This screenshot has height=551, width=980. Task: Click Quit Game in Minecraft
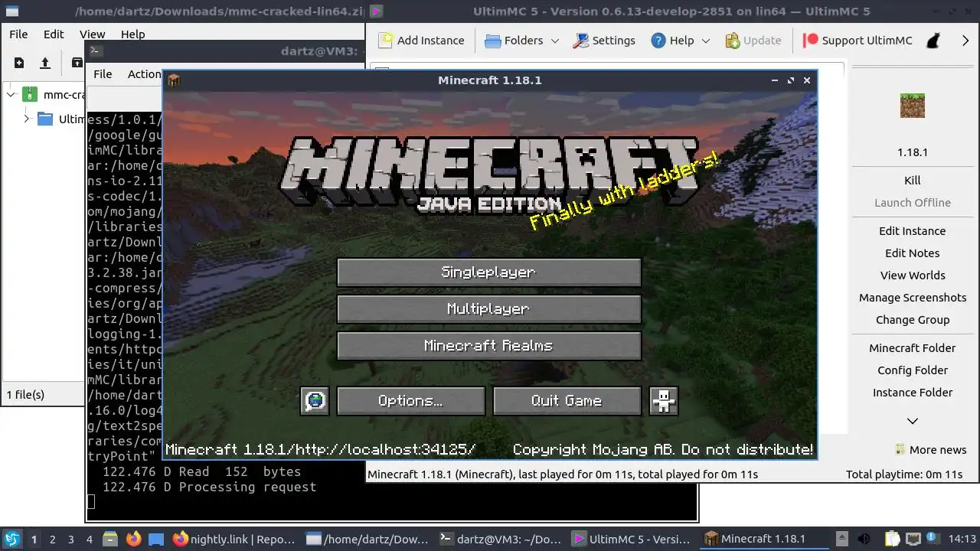[567, 401]
